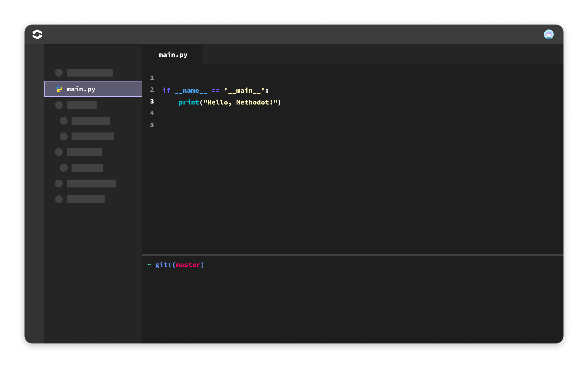Click the 'if' keyword on line 2
Image resolution: width=588 pixels, height=368 pixels.
(166, 91)
